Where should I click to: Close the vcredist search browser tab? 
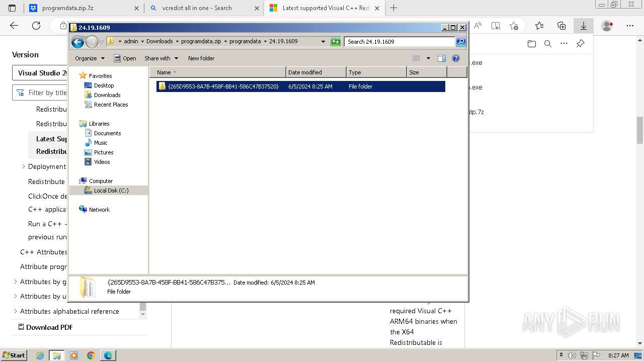tap(257, 8)
